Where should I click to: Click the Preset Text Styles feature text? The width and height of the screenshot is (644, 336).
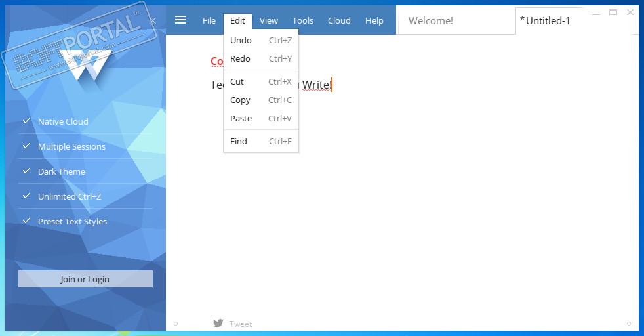click(72, 221)
